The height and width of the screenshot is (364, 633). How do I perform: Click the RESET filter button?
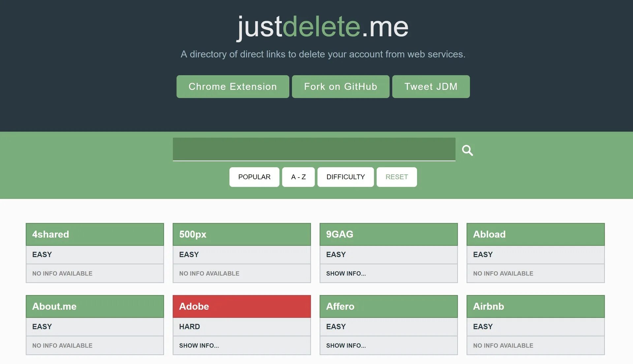tap(397, 177)
